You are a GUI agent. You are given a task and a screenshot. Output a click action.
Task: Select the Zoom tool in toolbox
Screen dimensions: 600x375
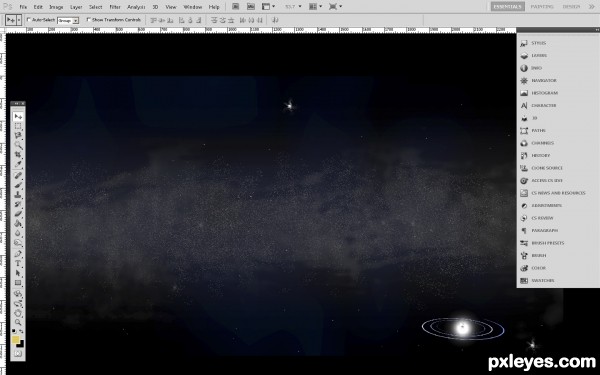[x=18, y=323]
